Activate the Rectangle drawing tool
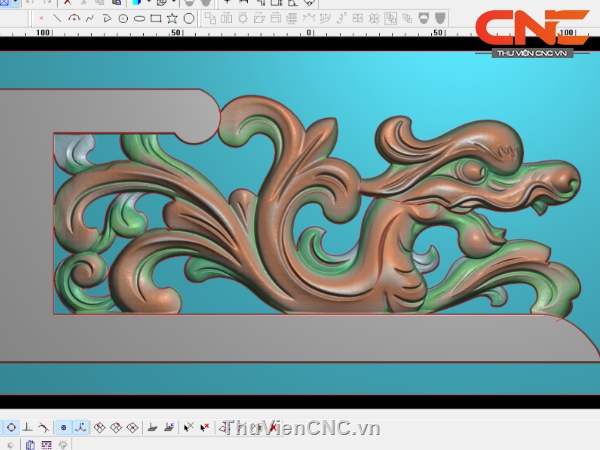 pos(156,18)
